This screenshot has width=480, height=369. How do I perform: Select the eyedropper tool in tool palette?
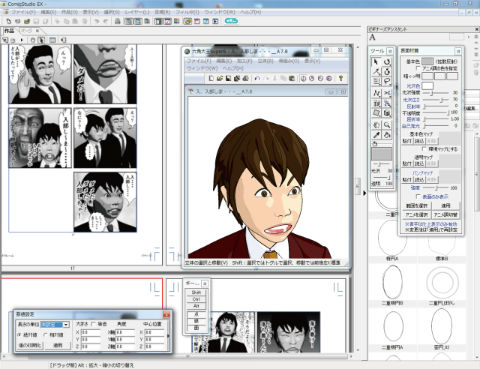pos(376,135)
